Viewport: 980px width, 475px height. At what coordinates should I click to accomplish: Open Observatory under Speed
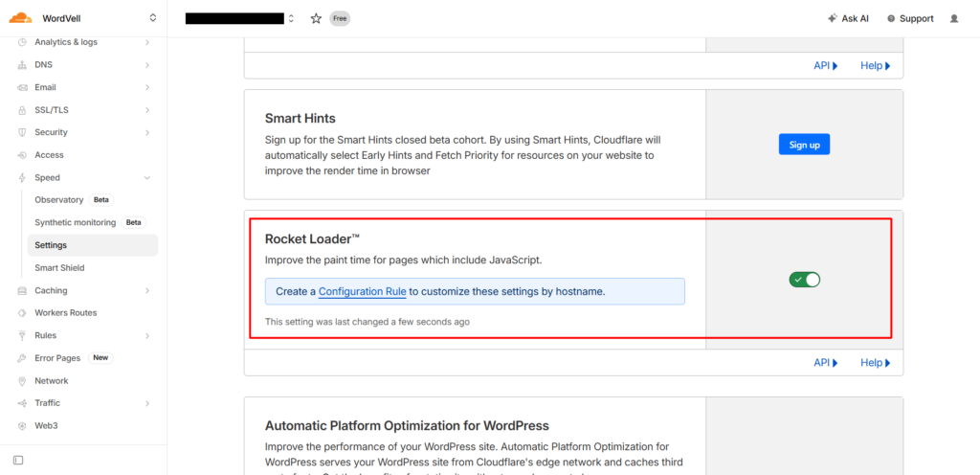[58, 200]
